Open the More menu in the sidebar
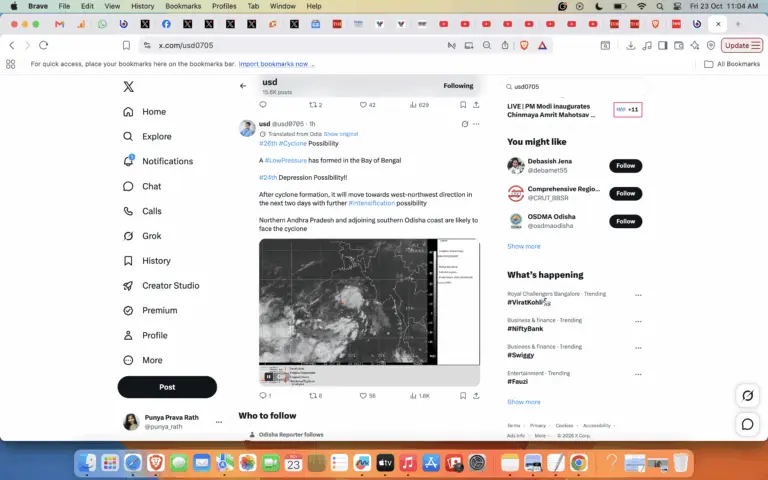This screenshot has height=480, width=768. (x=143, y=360)
